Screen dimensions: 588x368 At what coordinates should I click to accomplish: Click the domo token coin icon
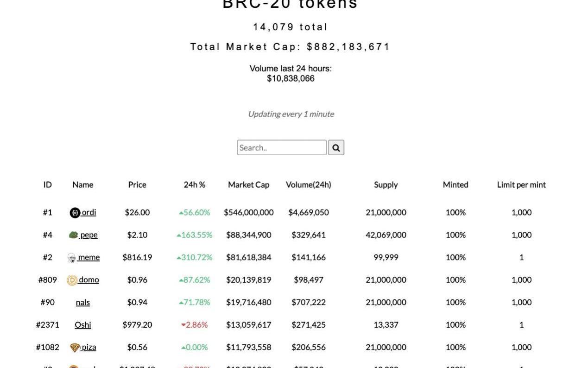(x=72, y=280)
